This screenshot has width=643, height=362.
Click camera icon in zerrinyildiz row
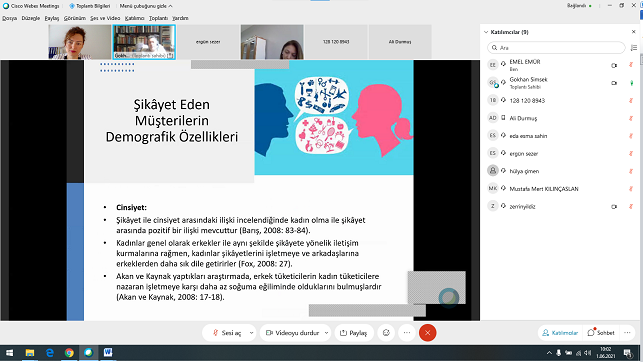pos(614,207)
